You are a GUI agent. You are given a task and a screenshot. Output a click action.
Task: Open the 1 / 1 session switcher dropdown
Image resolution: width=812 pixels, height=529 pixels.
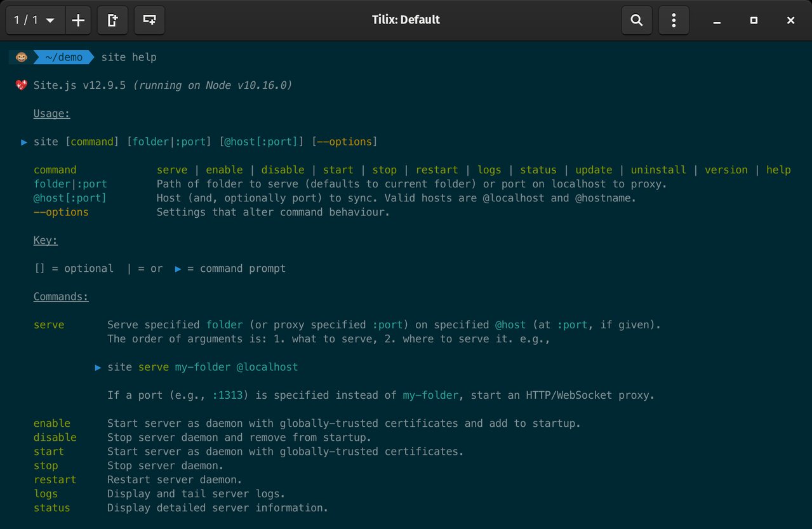click(35, 20)
